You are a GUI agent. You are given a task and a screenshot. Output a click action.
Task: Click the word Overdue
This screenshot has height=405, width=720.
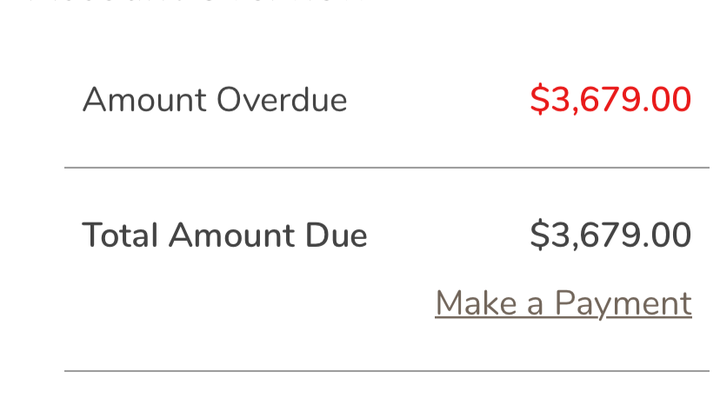point(281,100)
